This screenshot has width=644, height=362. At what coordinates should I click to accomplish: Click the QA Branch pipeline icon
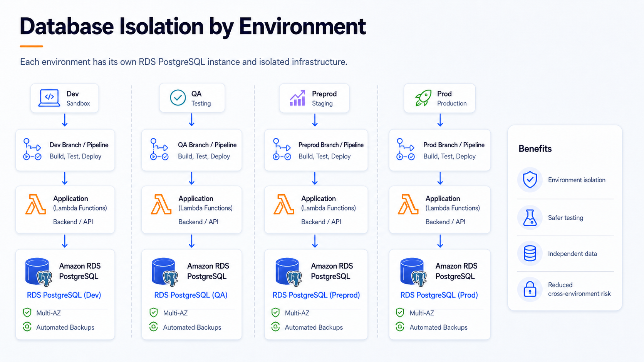pos(159,150)
